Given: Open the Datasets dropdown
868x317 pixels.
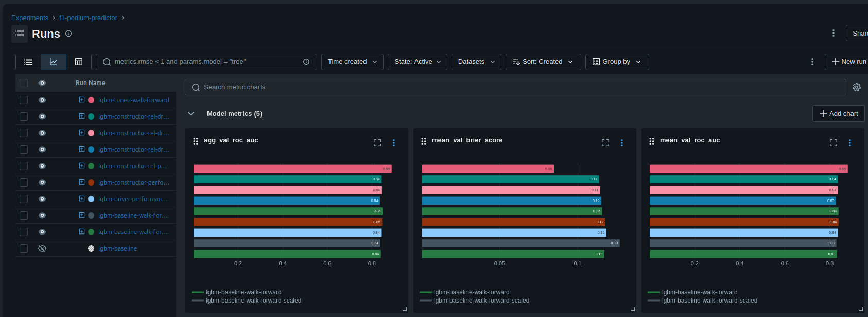Looking at the screenshot, I should (476, 62).
